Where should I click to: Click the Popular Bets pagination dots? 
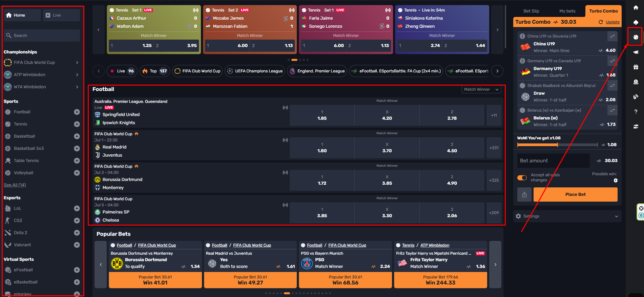click(x=298, y=293)
